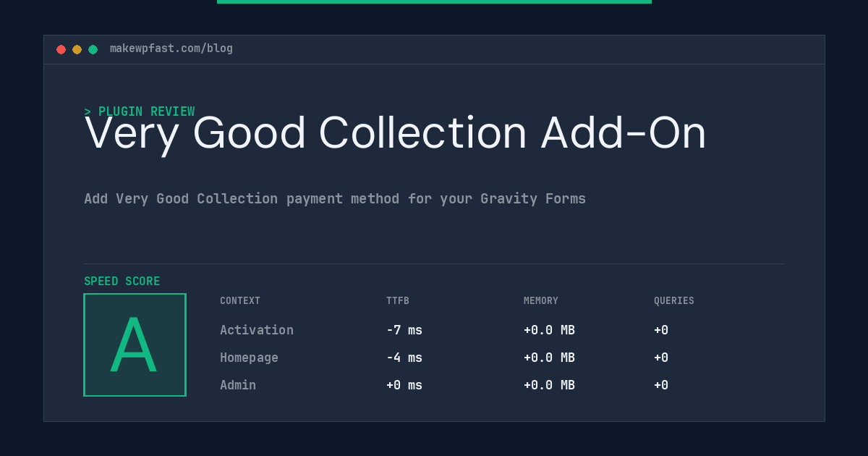Click the Gravity Forms payment description text
Image resolution: width=868 pixels, height=456 pixels.
point(335,198)
